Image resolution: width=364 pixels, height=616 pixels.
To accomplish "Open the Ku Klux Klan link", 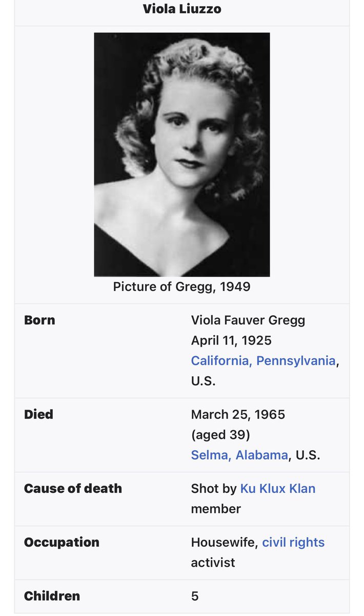I will click(278, 488).
